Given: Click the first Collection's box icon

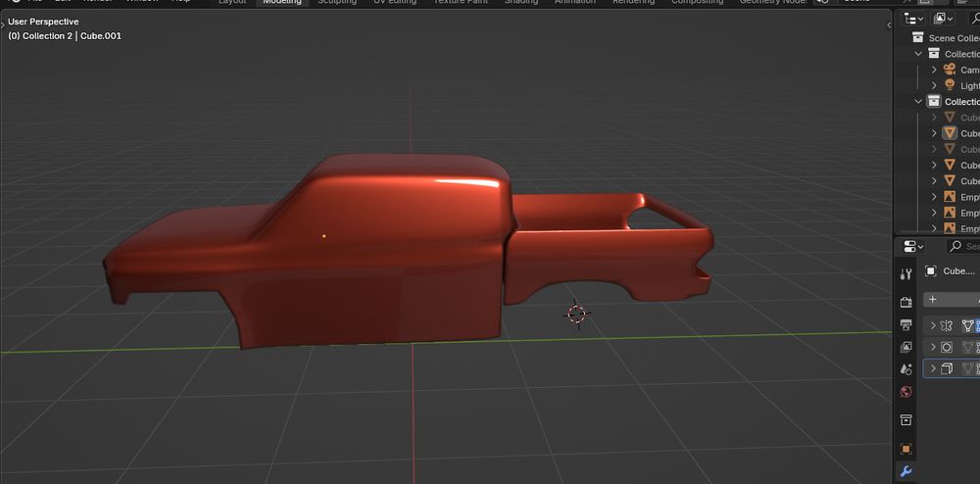Looking at the screenshot, I should pyautogui.click(x=934, y=54).
